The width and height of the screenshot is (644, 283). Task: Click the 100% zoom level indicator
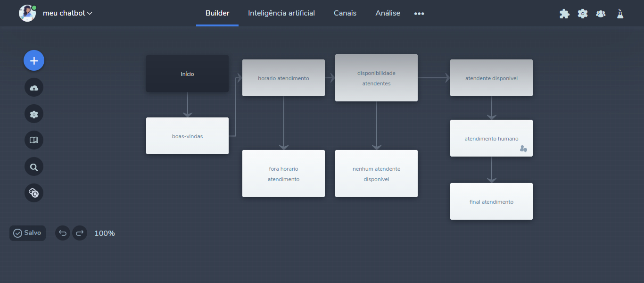click(105, 233)
